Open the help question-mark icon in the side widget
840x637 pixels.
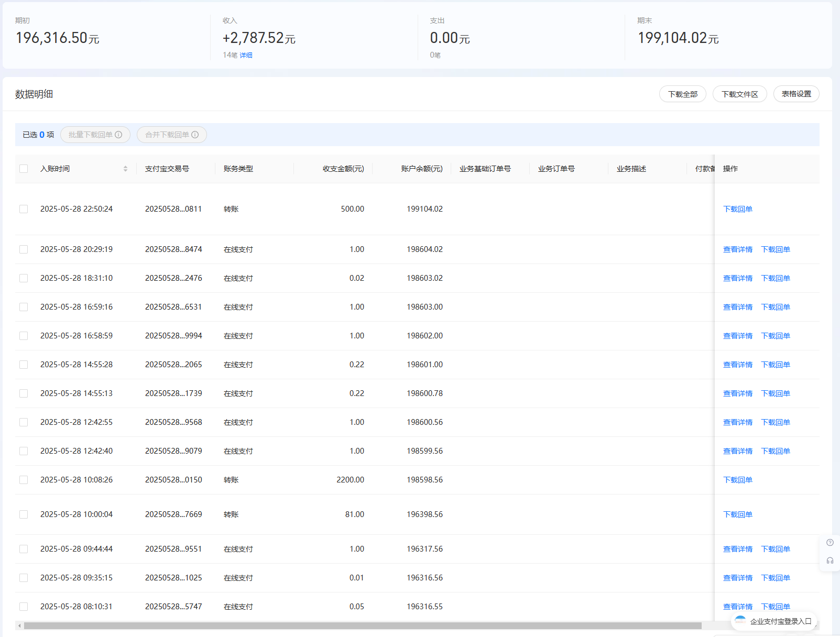(x=830, y=543)
